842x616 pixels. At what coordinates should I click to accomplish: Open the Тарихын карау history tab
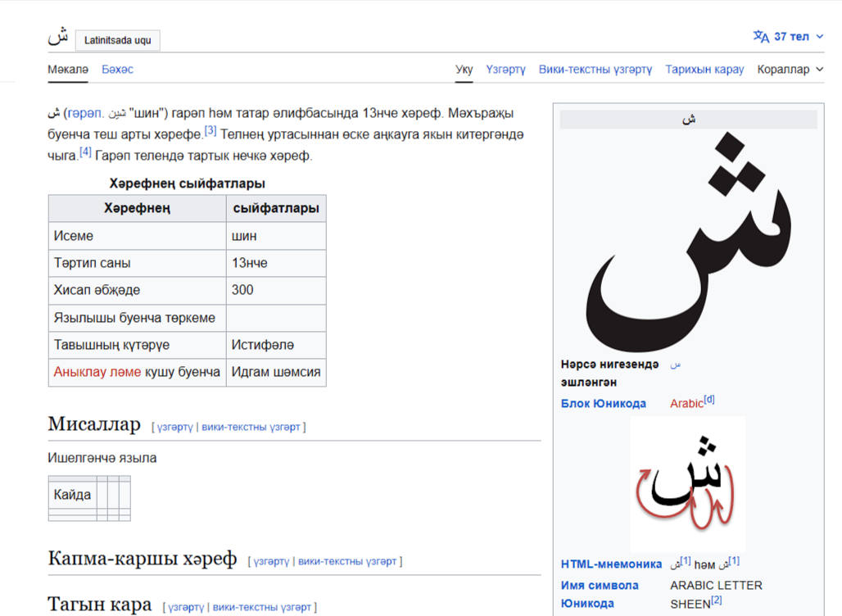705,70
